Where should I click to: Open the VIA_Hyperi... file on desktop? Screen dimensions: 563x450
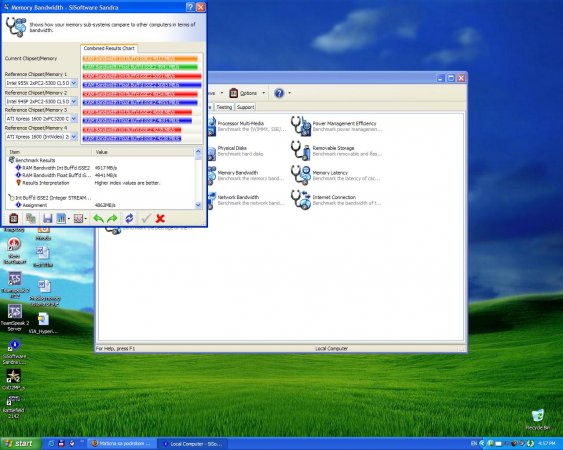pyautogui.click(x=43, y=323)
